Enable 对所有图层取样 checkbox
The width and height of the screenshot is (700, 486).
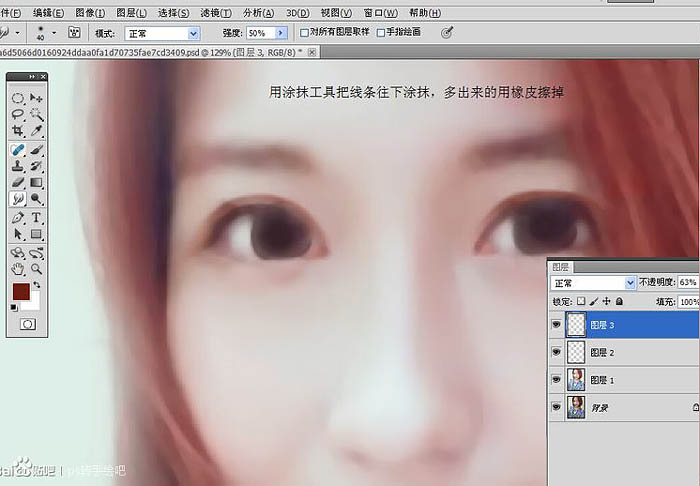[x=304, y=33]
